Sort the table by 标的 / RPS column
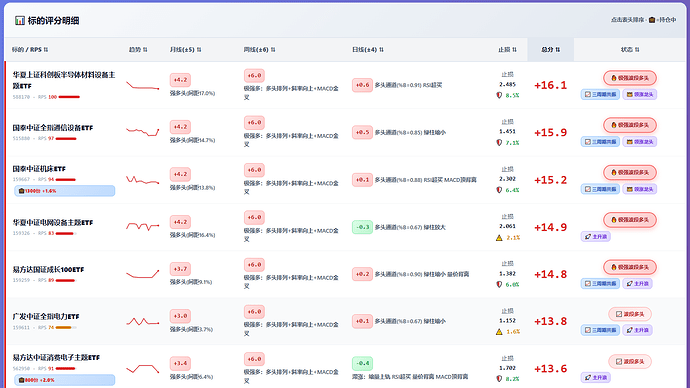 tap(30, 50)
